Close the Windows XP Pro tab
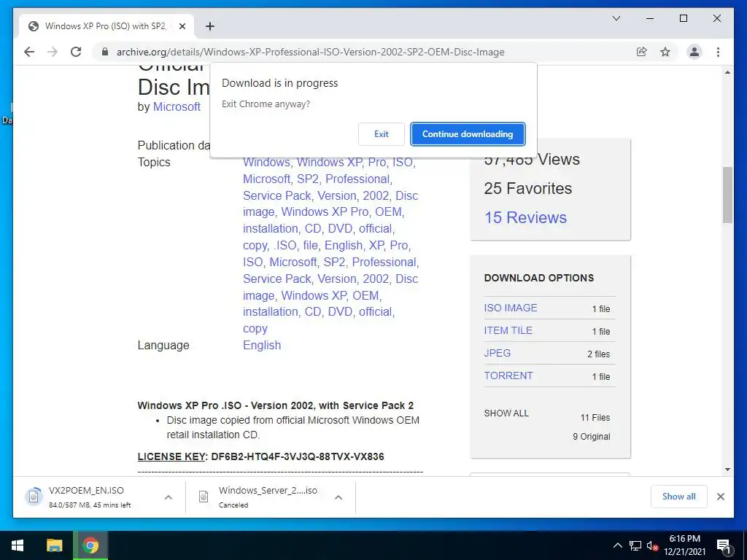Viewport: 747px width, 560px height. [182, 26]
